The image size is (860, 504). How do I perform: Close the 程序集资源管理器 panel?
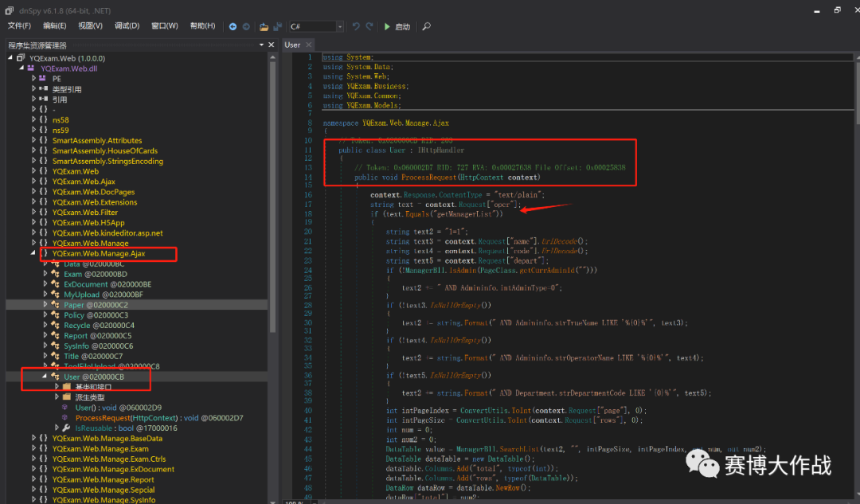click(272, 45)
